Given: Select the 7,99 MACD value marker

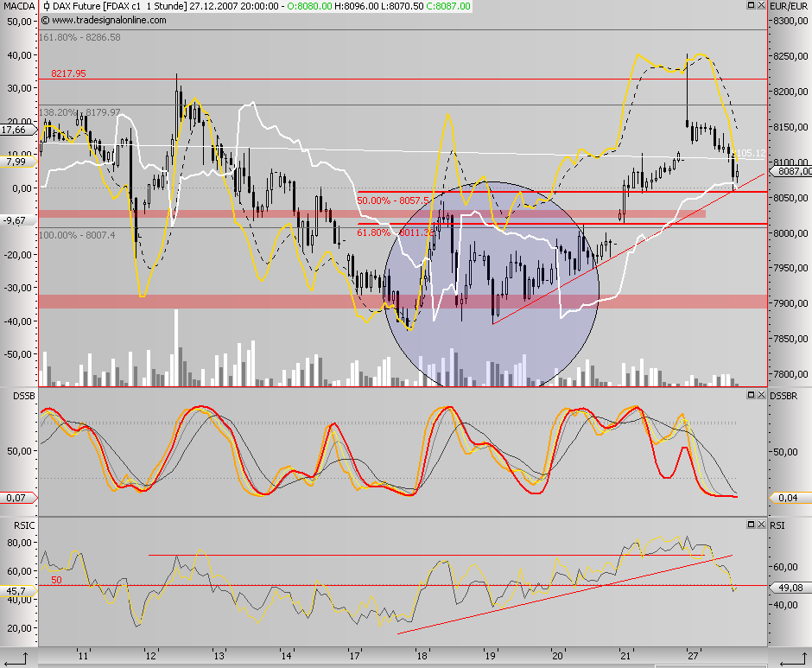Looking at the screenshot, I should tap(17, 162).
